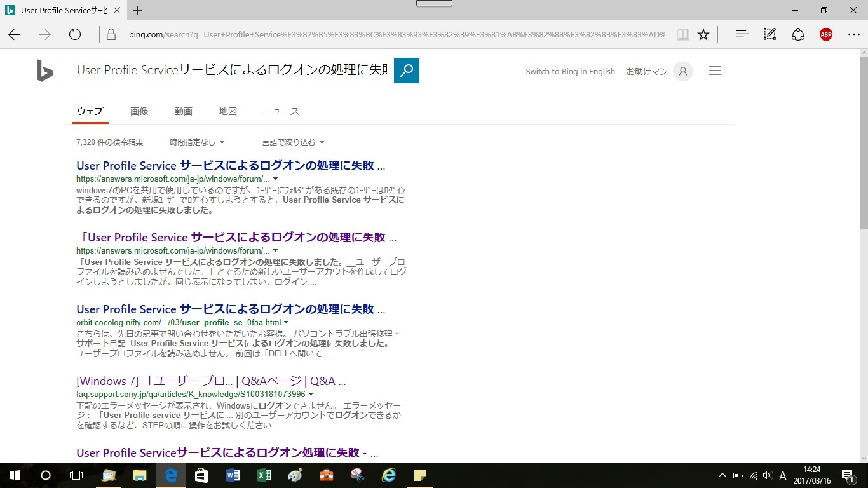Viewport: 868px width, 488px height.
Task: Open Bing hamburger menu
Action: [x=715, y=71]
